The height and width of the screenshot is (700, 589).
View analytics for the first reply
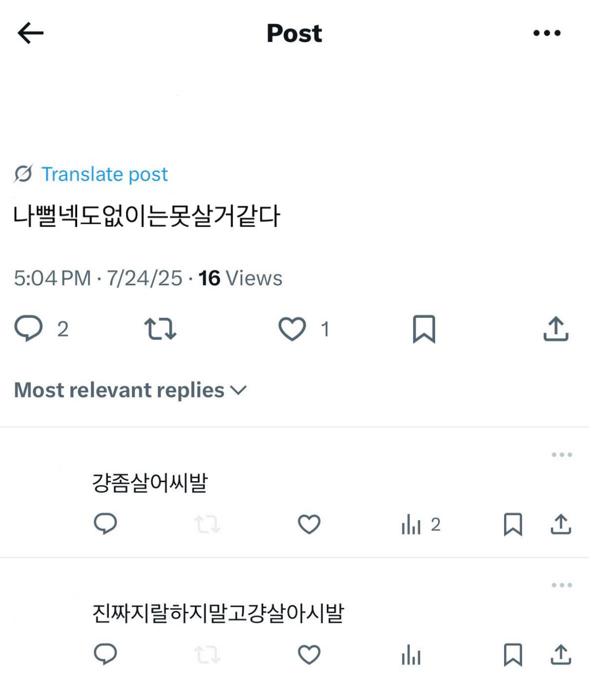(x=411, y=525)
